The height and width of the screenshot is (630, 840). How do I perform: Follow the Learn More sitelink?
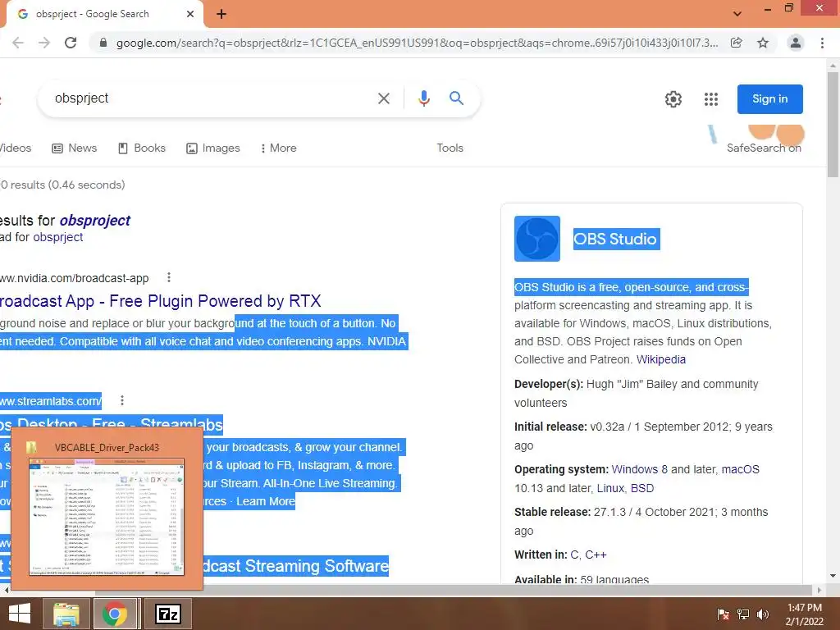pyautogui.click(x=265, y=501)
